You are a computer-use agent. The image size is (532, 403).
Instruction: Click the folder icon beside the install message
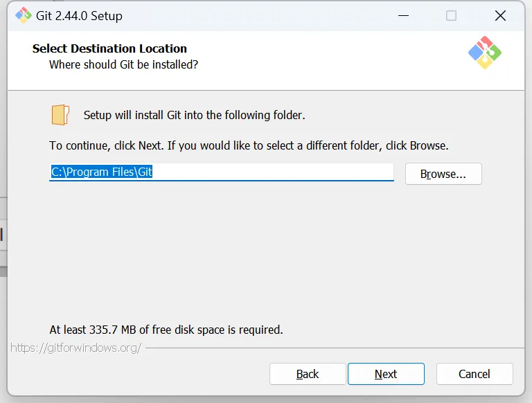point(60,115)
